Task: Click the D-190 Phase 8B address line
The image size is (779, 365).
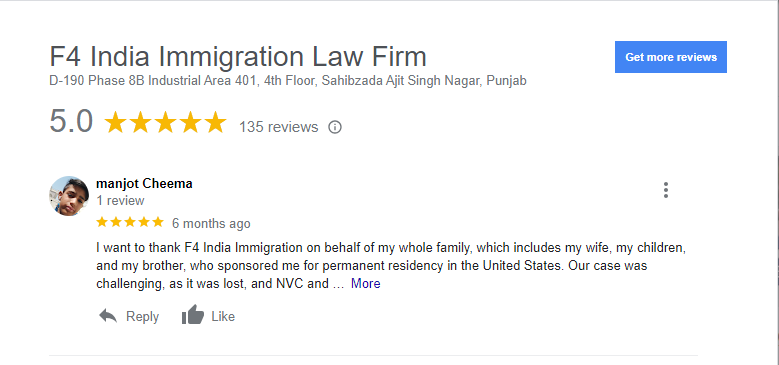Action: click(288, 81)
